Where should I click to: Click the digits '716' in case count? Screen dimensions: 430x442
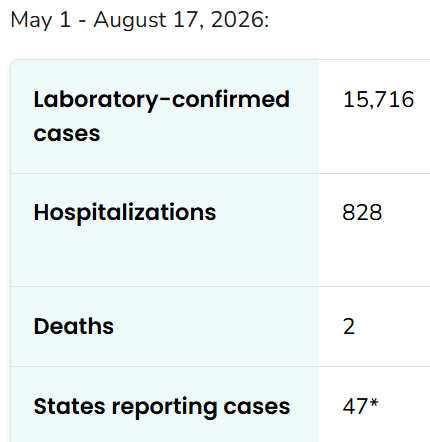click(x=394, y=100)
